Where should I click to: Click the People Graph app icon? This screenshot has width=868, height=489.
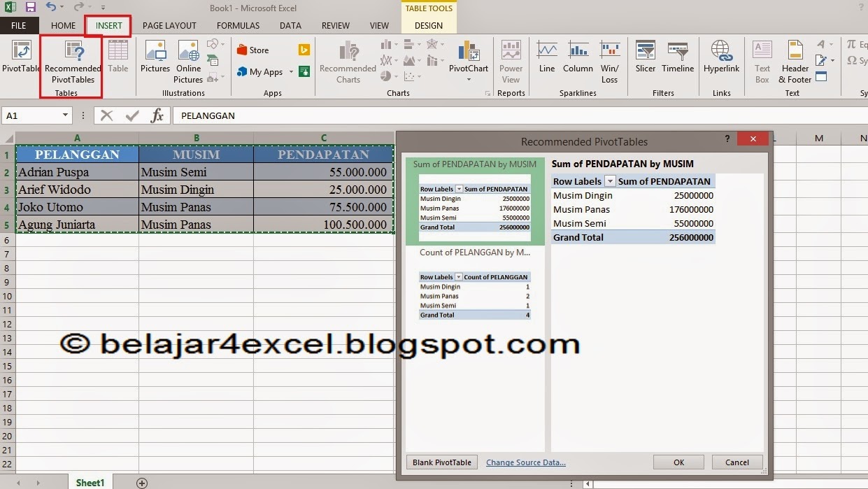pyautogui.click(x=304, y=71)
